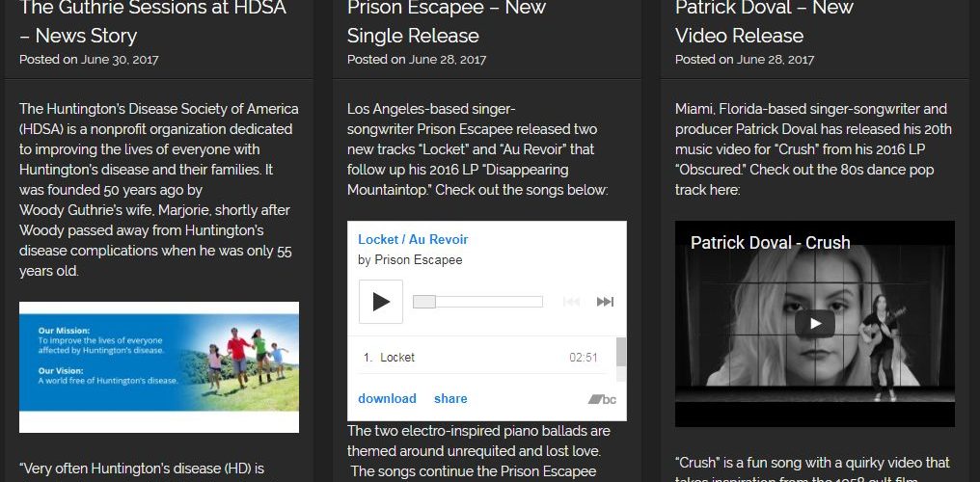
Task: Click the Patrick Doval - Crush video title
Action: coord(770,242)
